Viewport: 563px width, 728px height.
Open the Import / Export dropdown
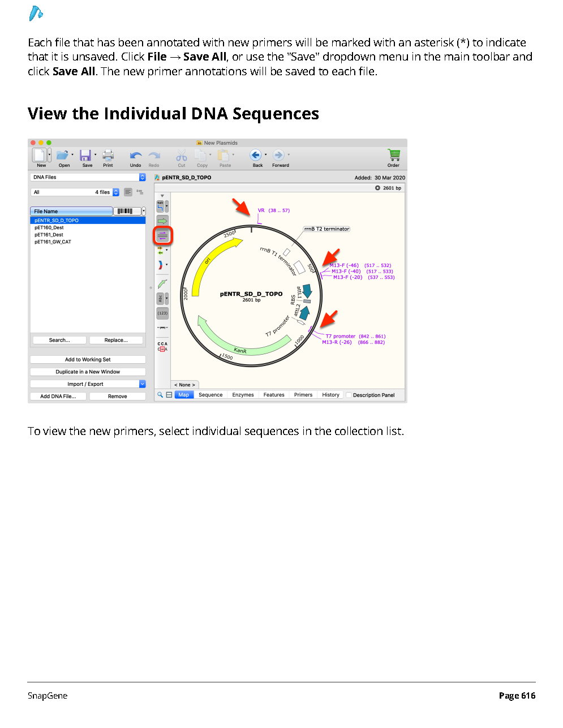[88, 384]
